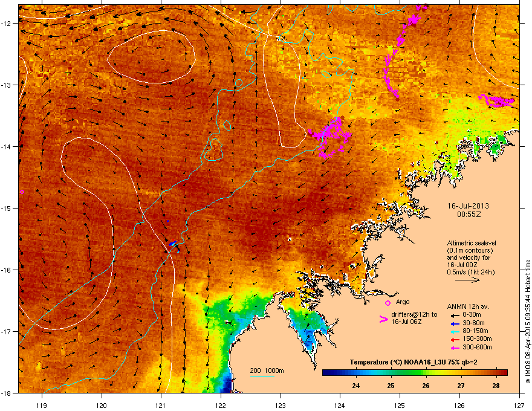Click the 'Altimetric sealevel' caption line
532x411 pixels.
pos(472,243)
